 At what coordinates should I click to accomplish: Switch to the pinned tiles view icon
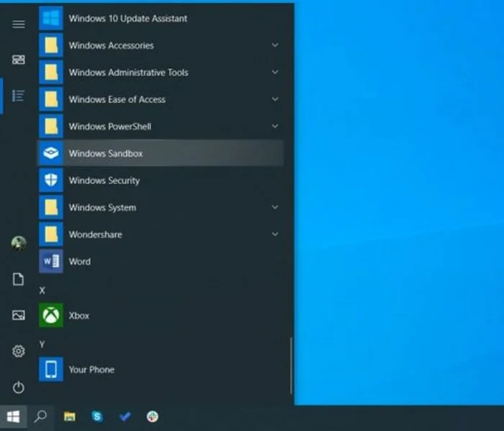18,60
